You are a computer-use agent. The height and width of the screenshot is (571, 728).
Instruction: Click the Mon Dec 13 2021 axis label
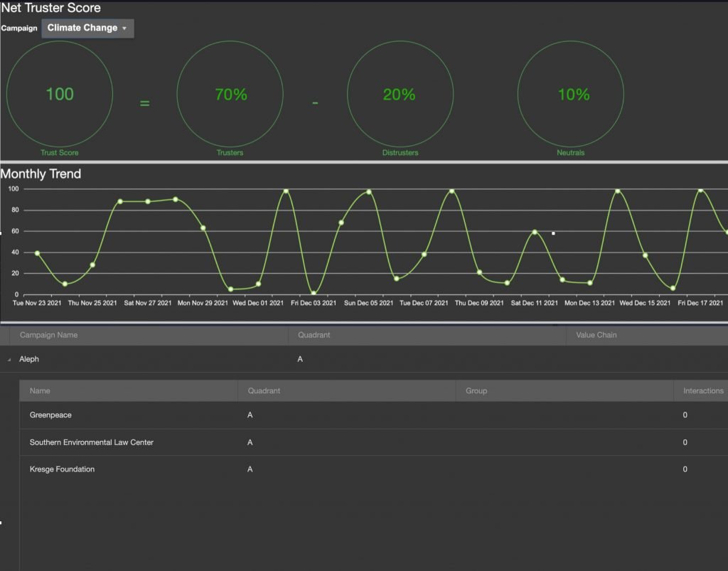(589, 303)
